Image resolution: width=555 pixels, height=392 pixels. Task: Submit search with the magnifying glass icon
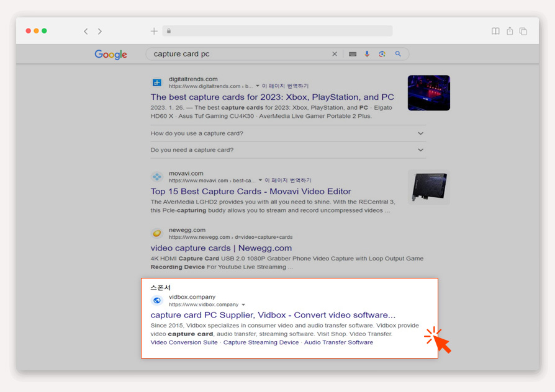pos(398,54)
